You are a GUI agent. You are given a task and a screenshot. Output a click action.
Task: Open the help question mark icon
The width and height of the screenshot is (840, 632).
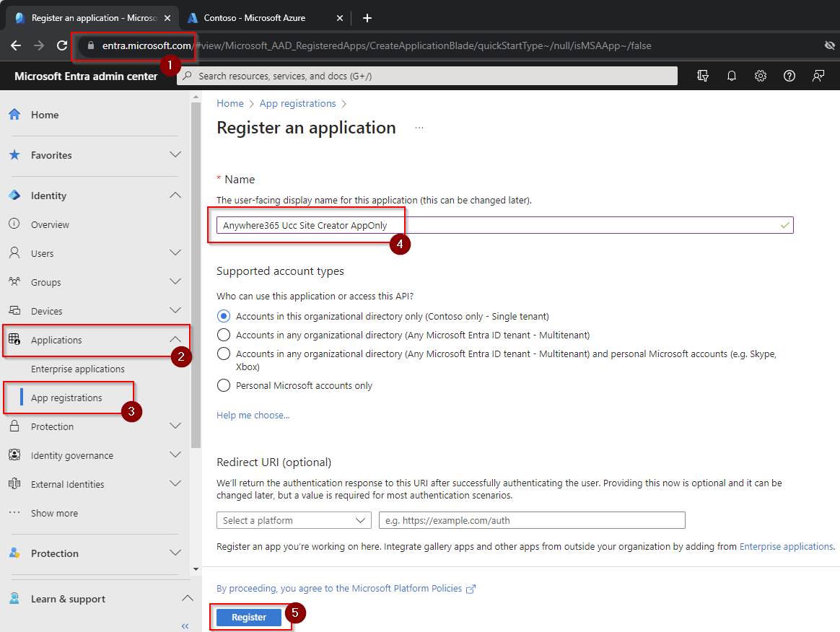click(789, 76)
